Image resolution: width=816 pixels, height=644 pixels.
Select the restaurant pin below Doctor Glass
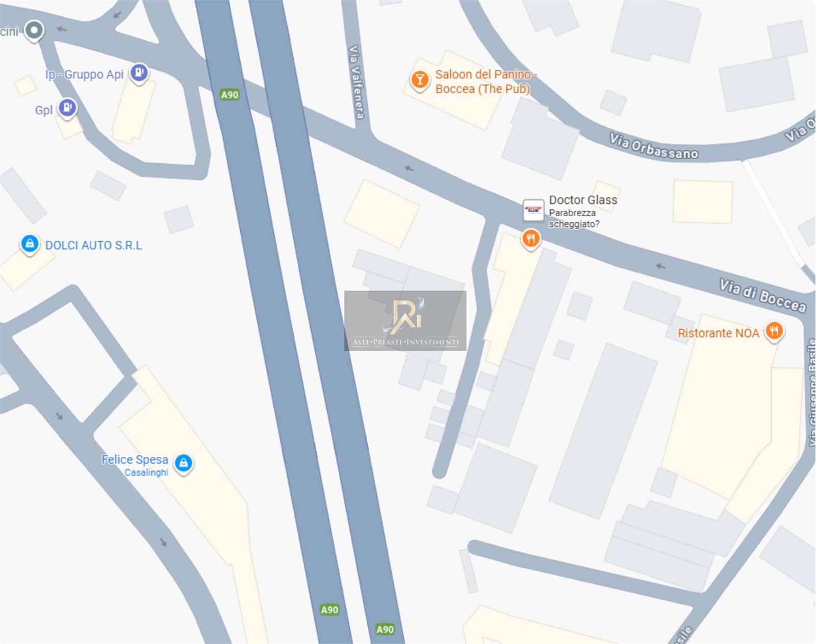[531, 239]
